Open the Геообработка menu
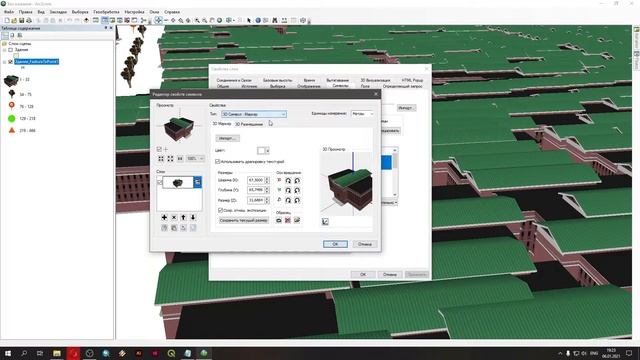 107,12
